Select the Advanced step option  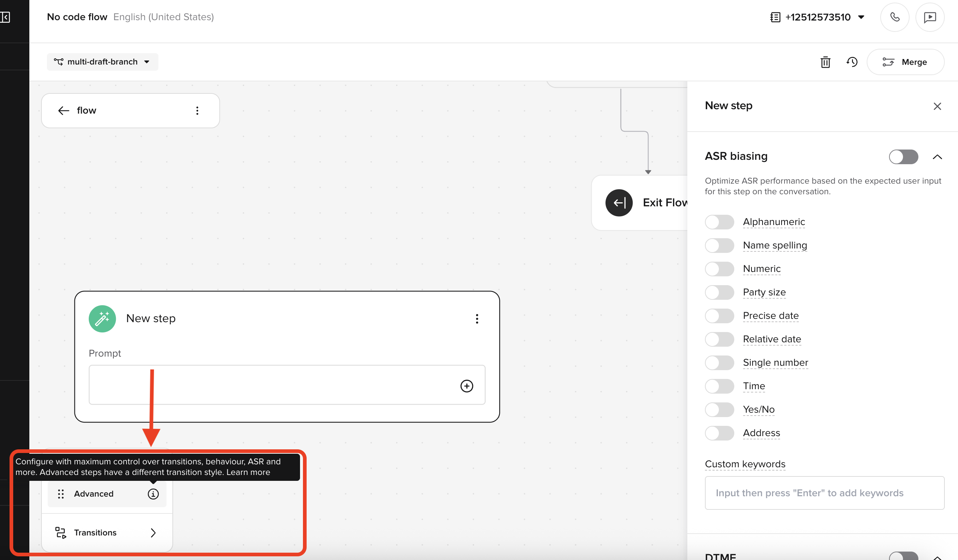pos(94,494)
